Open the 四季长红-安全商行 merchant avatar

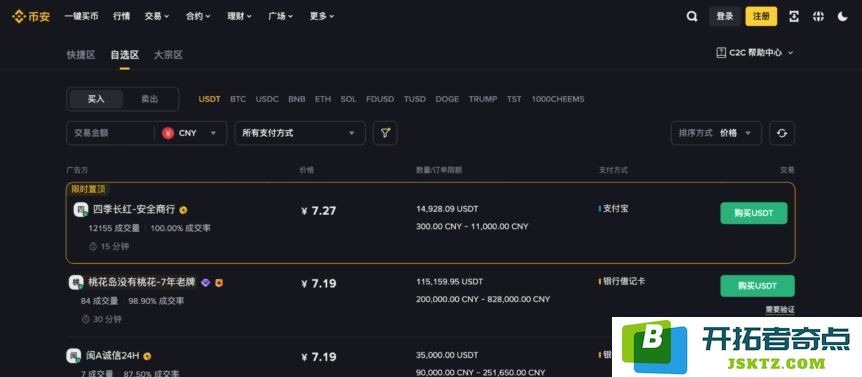[x=81, y=209]
